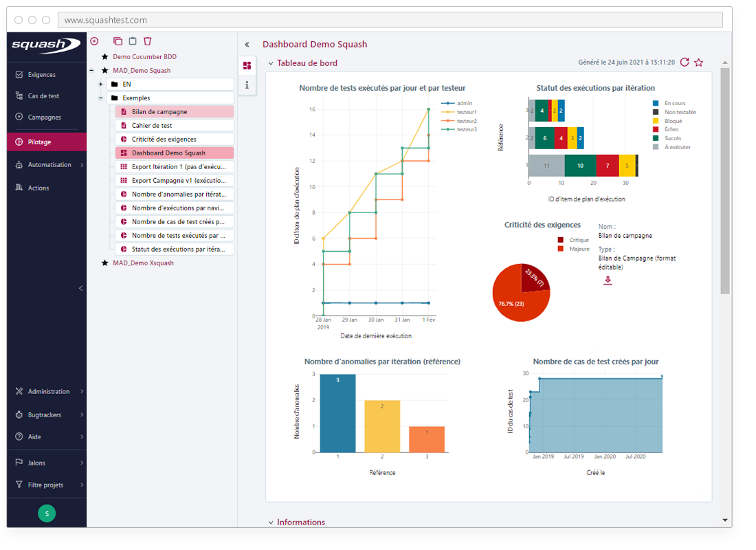The height and width of the screenshot is (550, 756).
Task: Click the user avatar S
Action: (47, 514)
